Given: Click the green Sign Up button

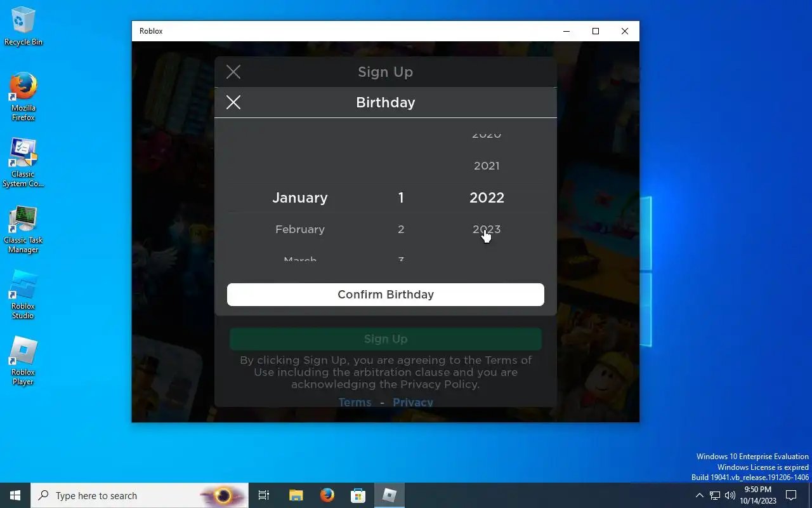Looking at the screenshot, I should [x=386, y=339].
